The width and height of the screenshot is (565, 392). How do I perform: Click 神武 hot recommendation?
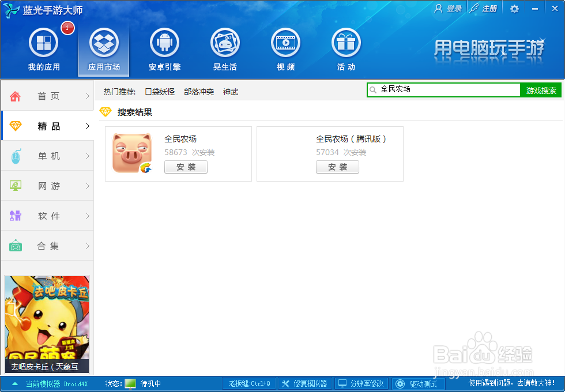tap(231, 92)
